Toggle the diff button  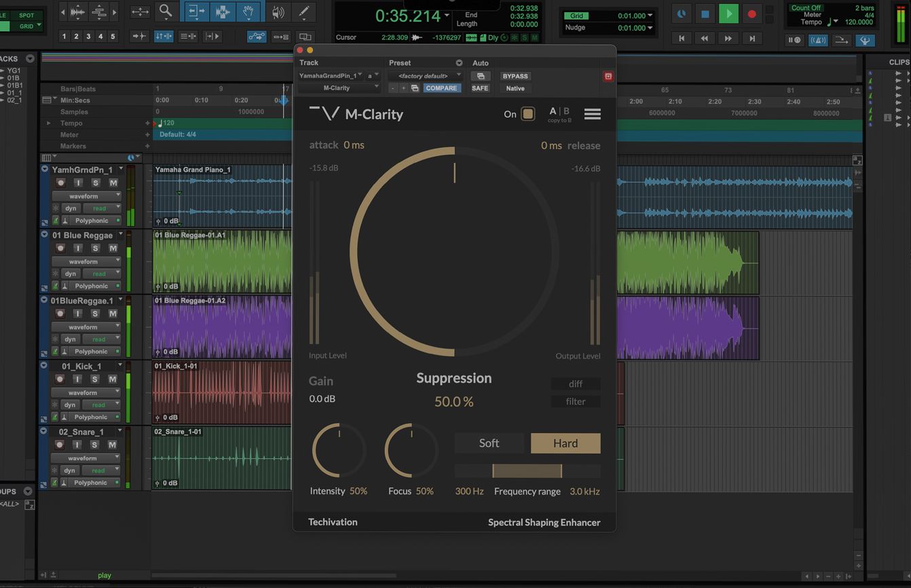coord(576,384)
